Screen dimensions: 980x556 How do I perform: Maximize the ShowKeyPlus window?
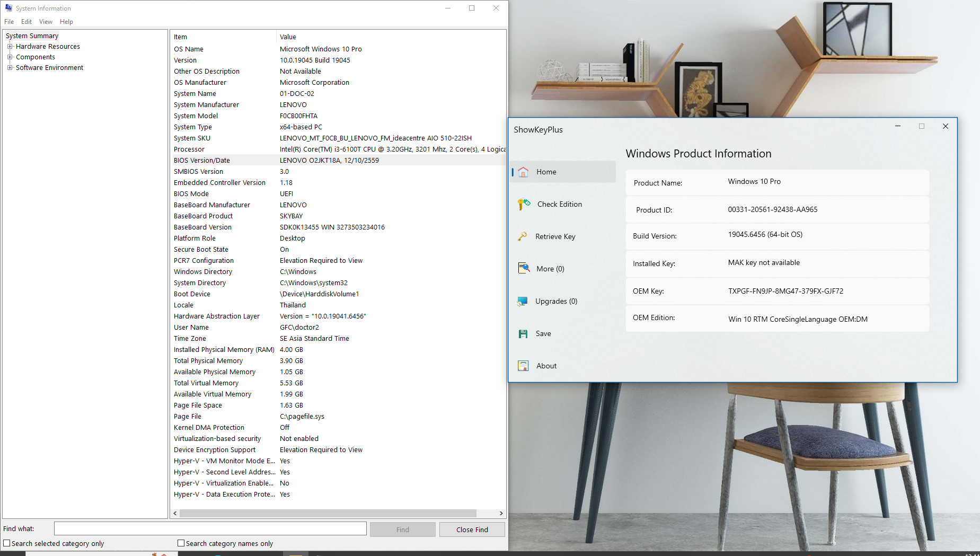(922, 126)
